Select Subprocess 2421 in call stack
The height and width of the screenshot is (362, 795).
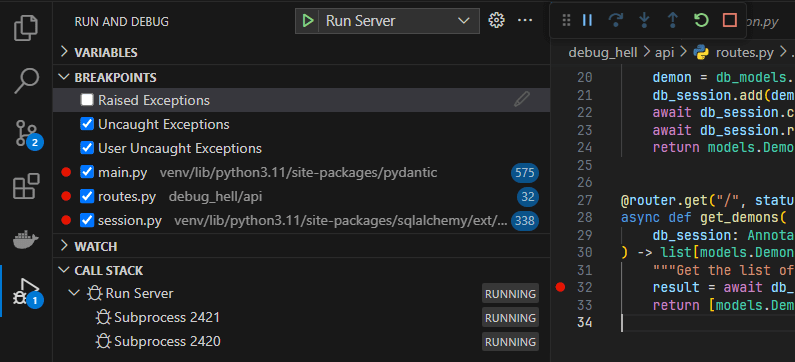point(167,318)
